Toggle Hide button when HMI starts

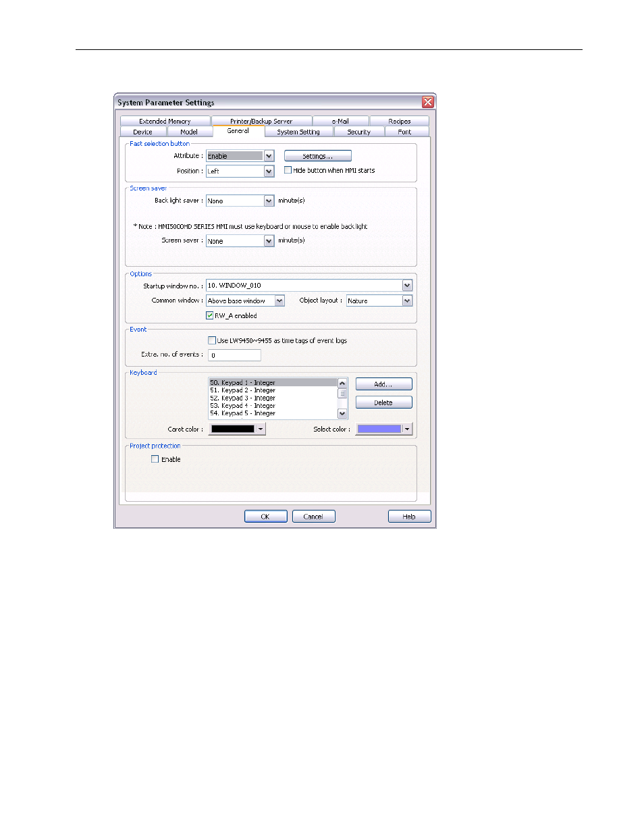pos(288,170)
